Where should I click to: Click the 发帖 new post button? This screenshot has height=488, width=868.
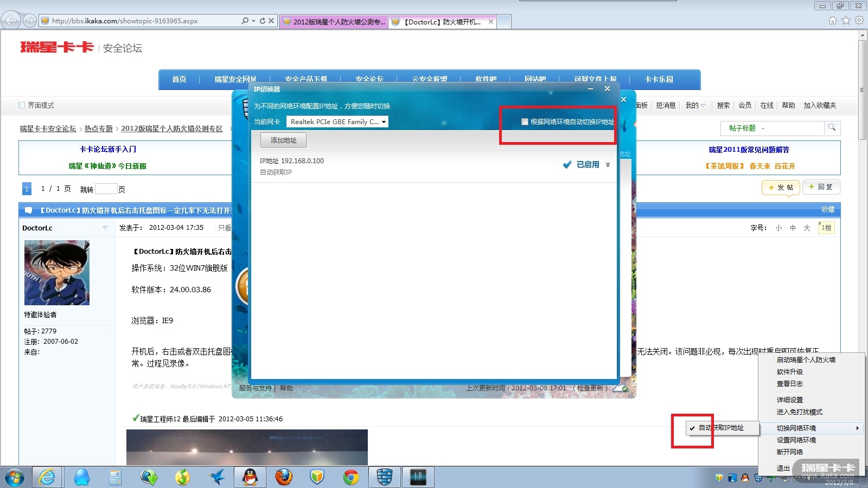[x=781, y=188]
